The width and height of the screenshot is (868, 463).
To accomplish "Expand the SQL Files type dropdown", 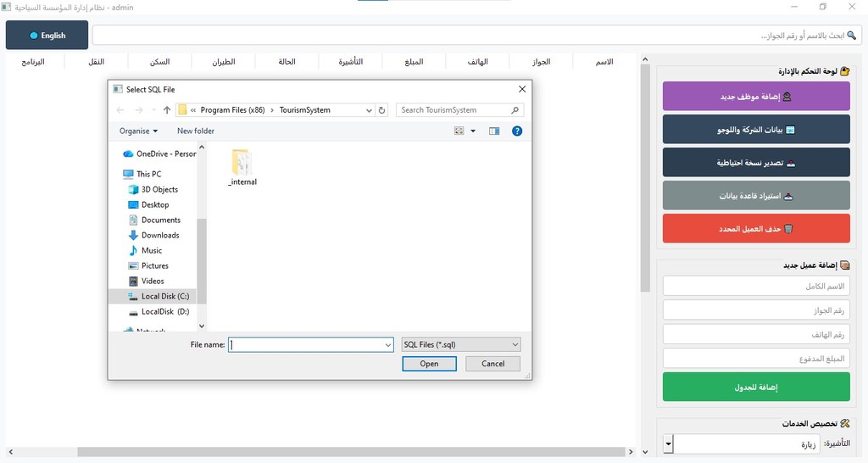I will click(x=515, y=344).
